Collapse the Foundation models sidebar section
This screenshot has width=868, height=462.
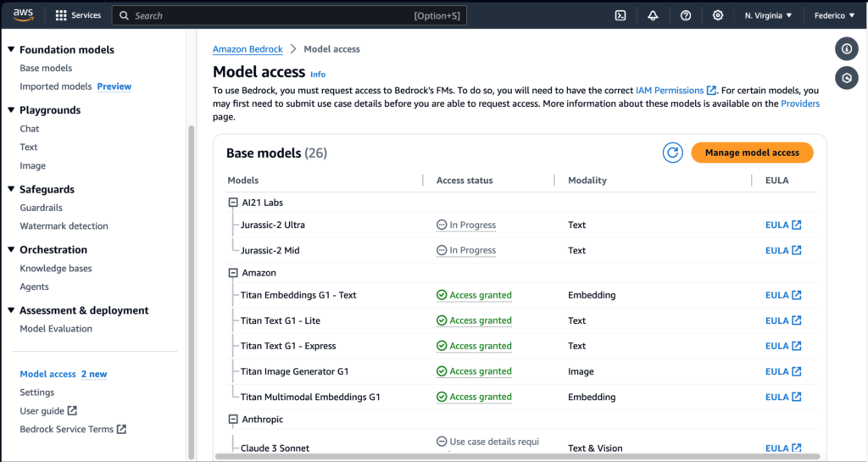(x=11, y=50)
